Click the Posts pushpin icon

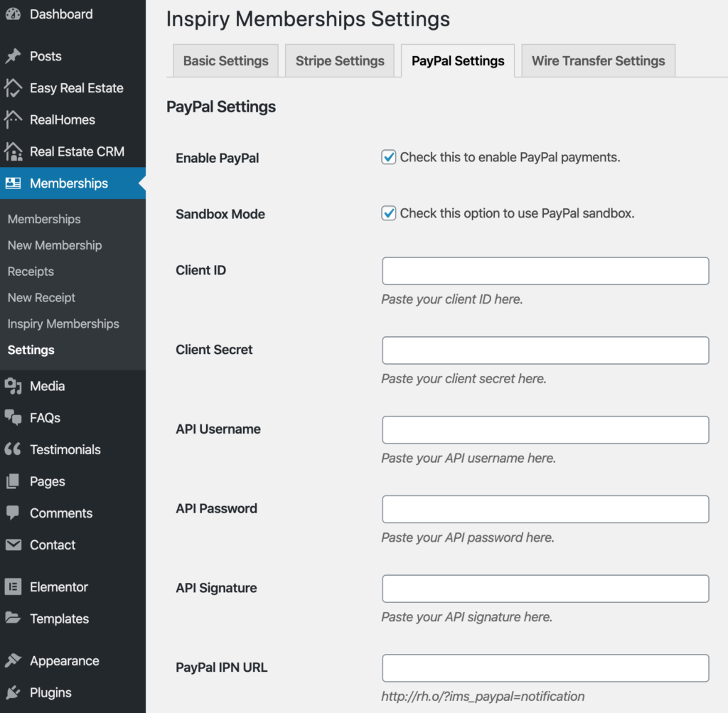point(14,56)
